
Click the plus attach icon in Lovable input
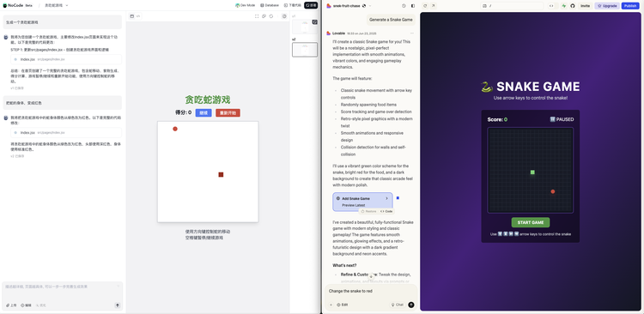(x=331, y=305)
